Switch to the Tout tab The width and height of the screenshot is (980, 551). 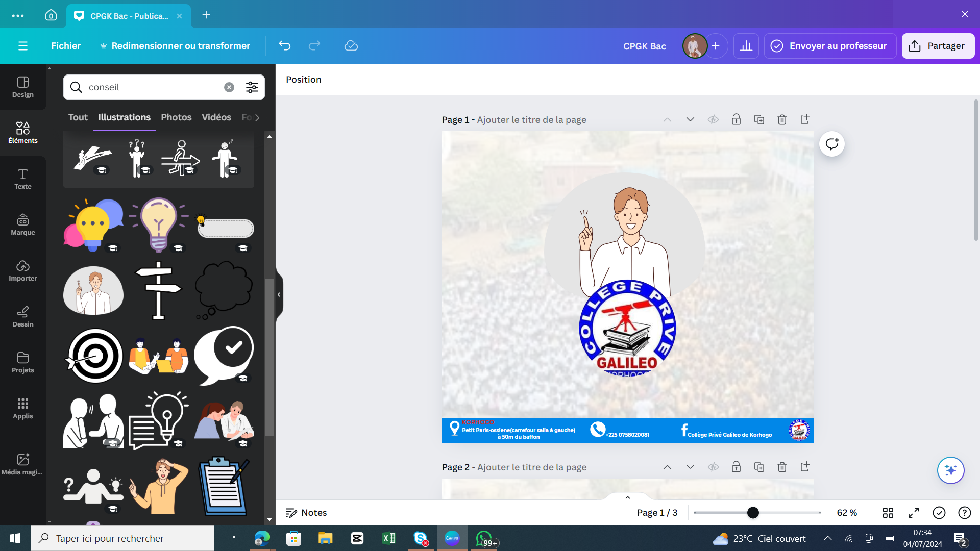[78, 117]
